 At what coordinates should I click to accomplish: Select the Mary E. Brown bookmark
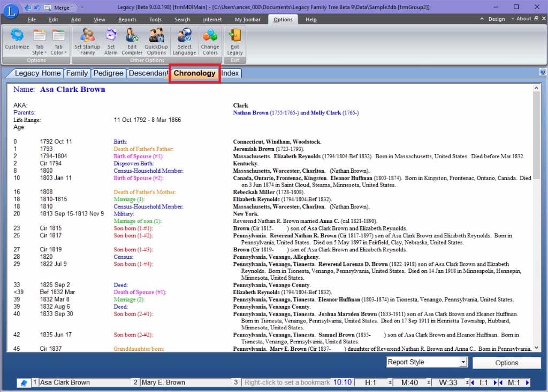(163, 382)
